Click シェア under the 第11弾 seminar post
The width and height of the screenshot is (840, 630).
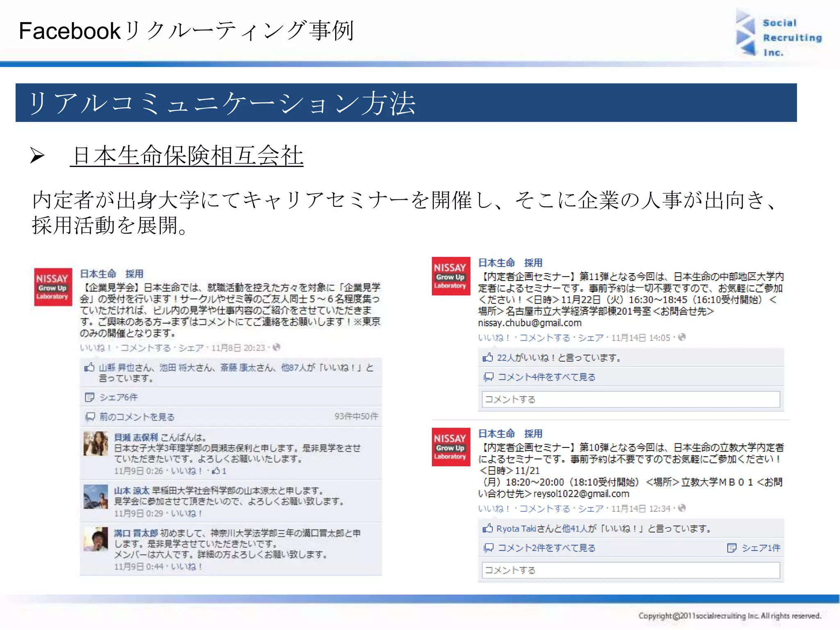(x=591, y=338)
